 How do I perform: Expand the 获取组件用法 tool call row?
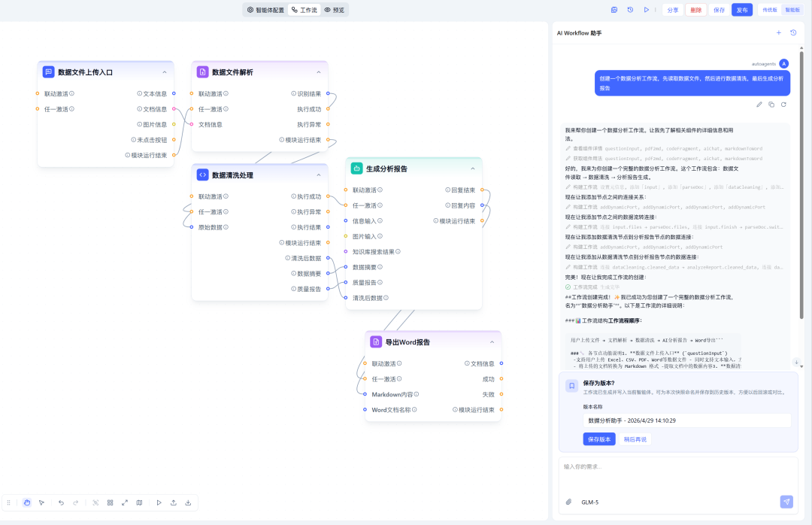click(664, 159)
